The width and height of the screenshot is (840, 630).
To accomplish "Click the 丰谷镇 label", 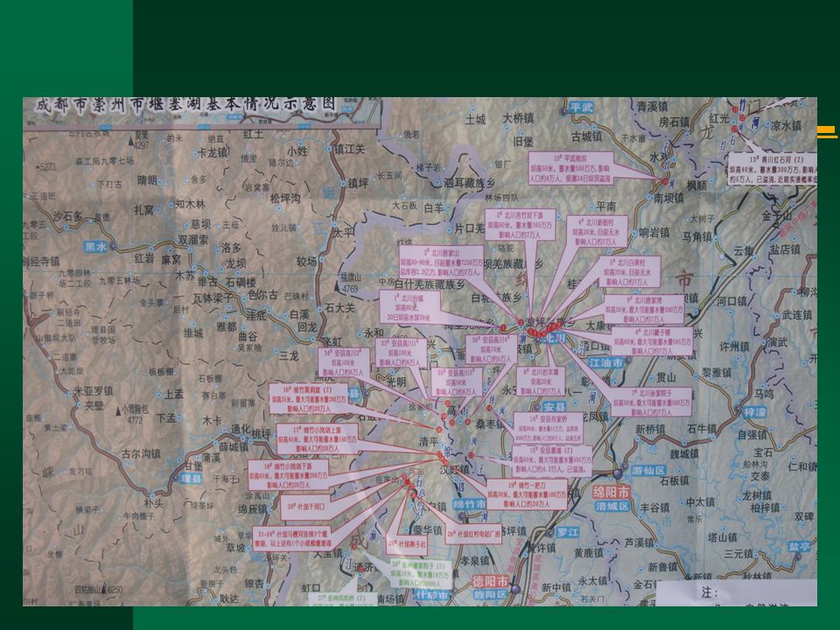I will pos(655,507).
